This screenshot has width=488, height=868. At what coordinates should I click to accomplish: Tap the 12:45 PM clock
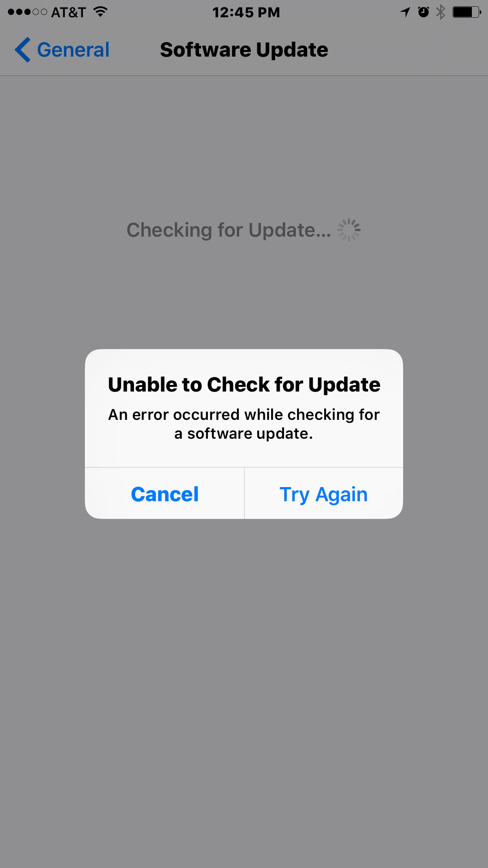pos(246,12)
